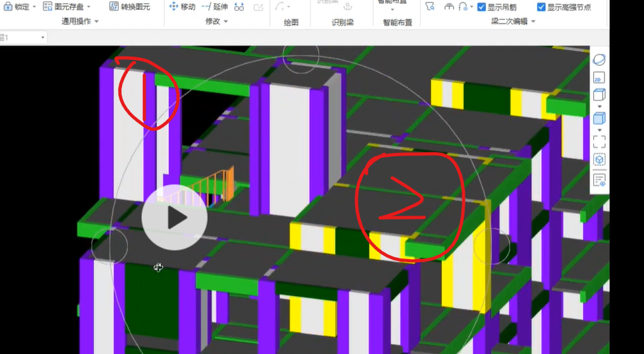The height and width of the screenshot is (354, 644).
Task: Click the arc drawing tool icon
Action: point(279,6)
